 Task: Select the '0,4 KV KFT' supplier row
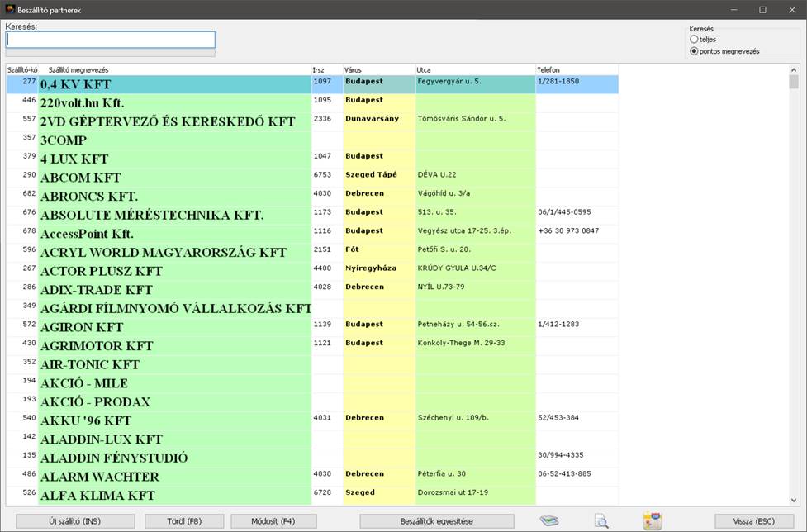312,84
